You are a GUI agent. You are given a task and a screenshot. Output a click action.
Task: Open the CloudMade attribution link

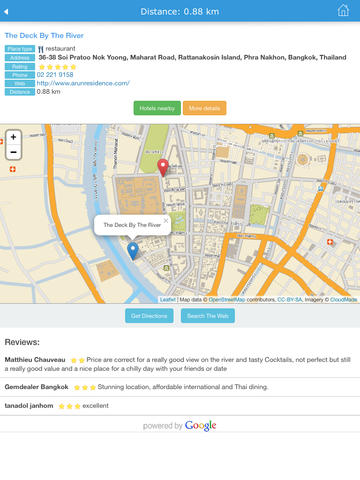343,300
